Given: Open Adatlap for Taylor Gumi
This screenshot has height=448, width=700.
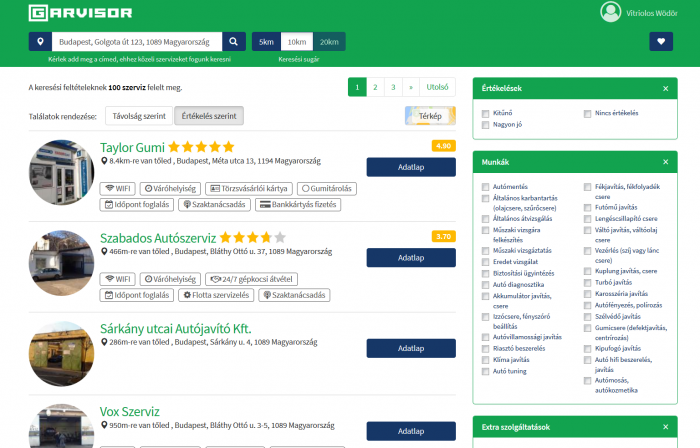Looking at the screenshot, I should pos(411,167).
